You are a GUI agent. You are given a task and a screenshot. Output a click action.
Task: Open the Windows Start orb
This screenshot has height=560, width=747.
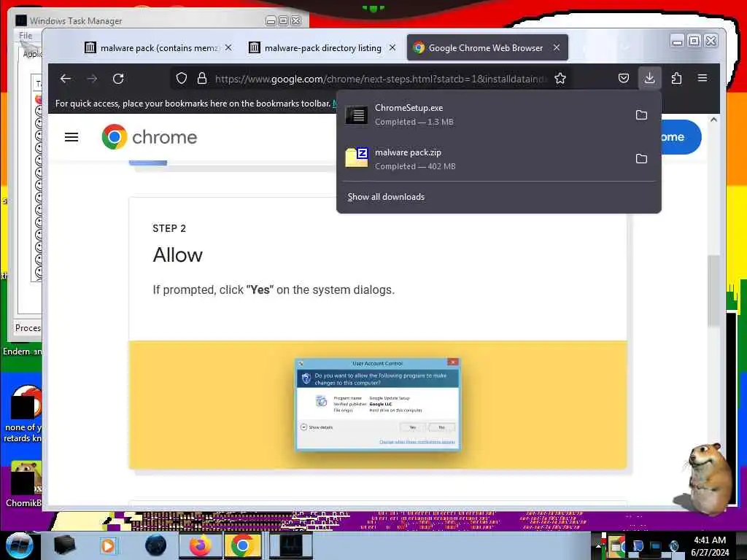pos(18,545)
